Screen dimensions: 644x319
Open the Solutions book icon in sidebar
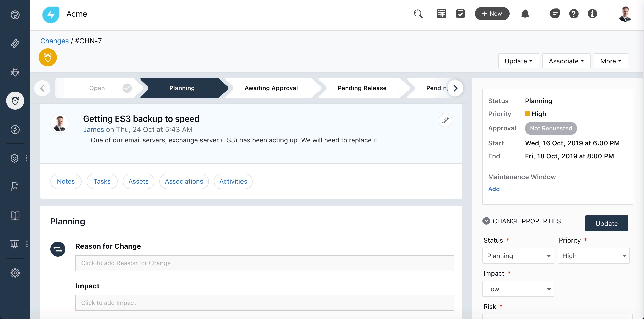click(x=15, y=216)
